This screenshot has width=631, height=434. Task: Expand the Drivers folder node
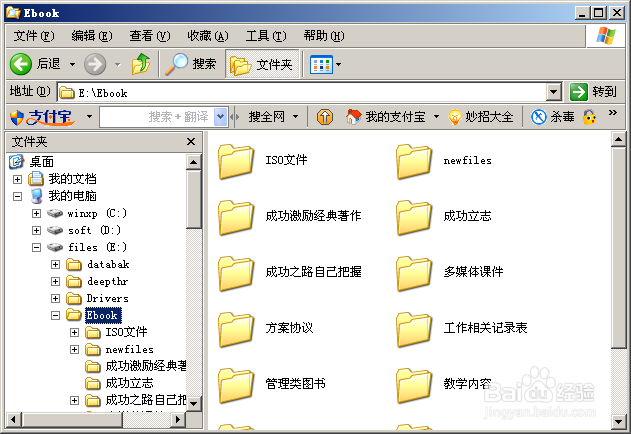(x=56, y=298)
